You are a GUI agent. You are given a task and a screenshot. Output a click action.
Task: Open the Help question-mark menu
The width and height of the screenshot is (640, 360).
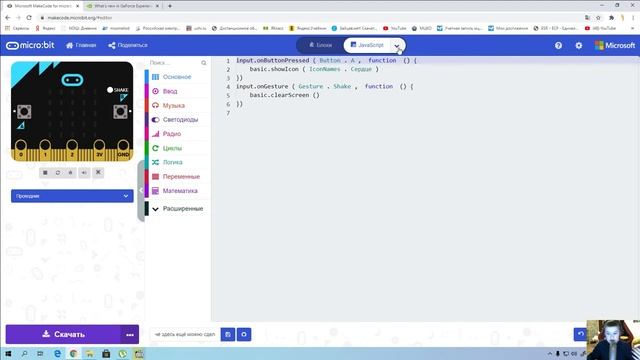click(558, 46)
